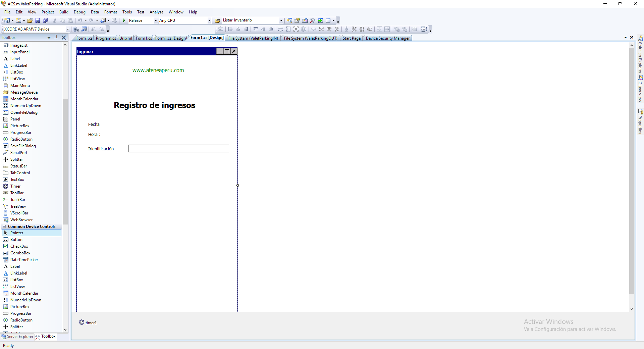Click the Tab Order icon in layout toolbar
Screen dimensions: 644x349
pyautogui.click(x=424, y=29)
